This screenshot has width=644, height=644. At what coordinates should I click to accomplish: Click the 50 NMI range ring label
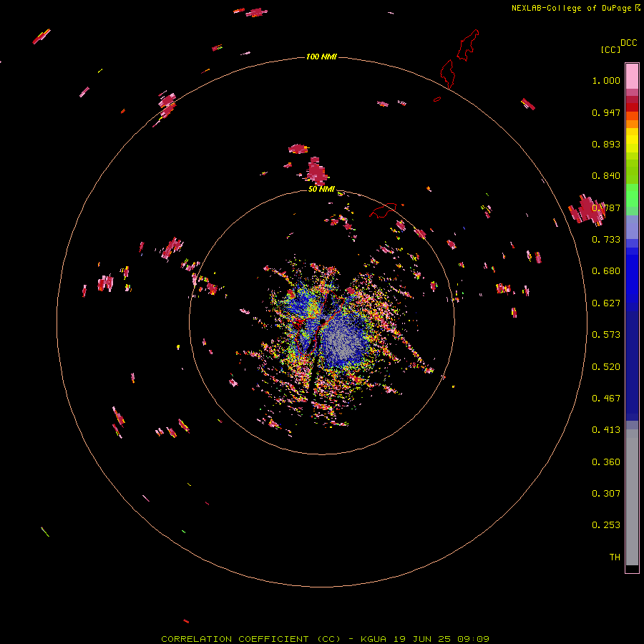(321, 189)
